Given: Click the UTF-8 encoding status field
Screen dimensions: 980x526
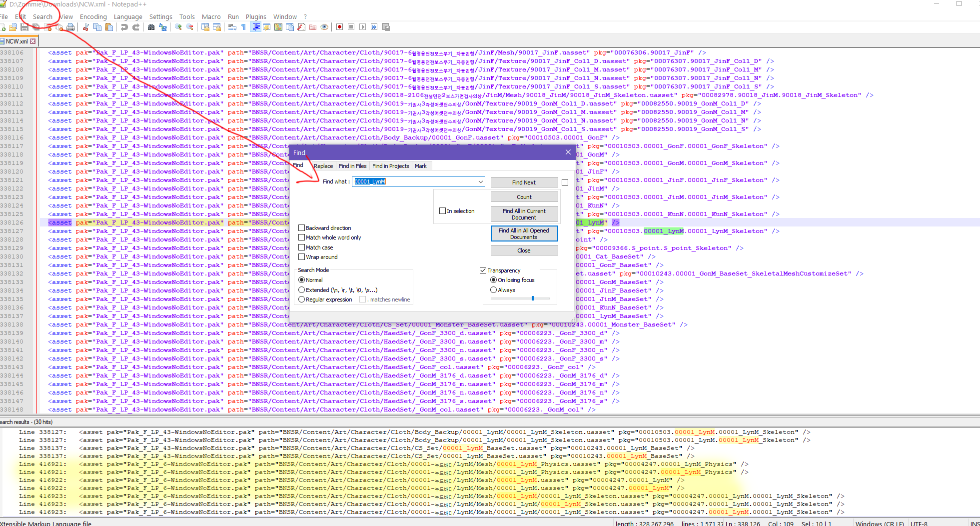Looking at the screenshot, I should pos(919,523).
